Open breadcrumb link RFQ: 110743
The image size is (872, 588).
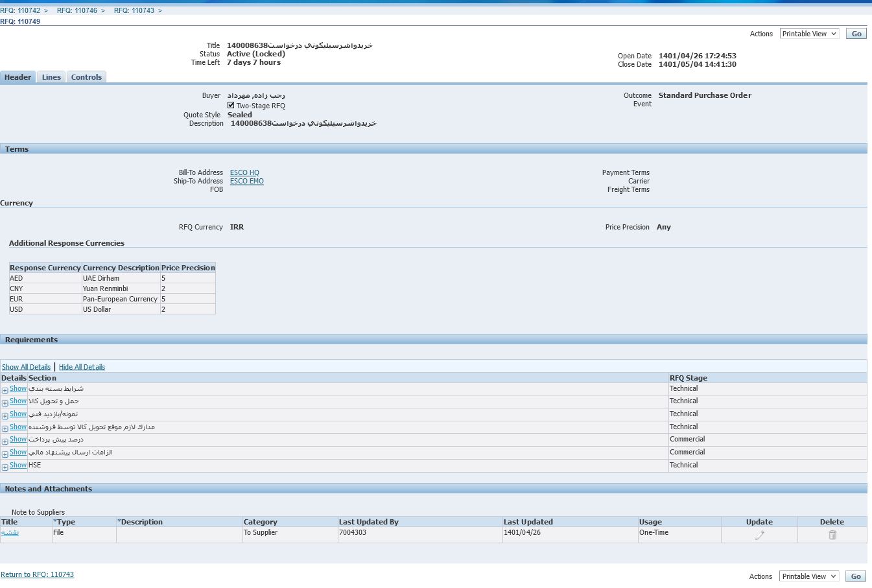point(134,11)
